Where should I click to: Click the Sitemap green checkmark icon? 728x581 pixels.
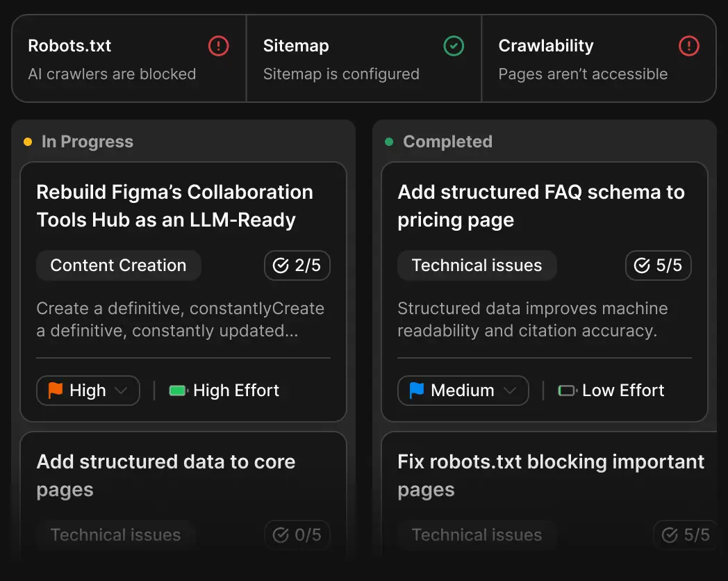[454, 46]
